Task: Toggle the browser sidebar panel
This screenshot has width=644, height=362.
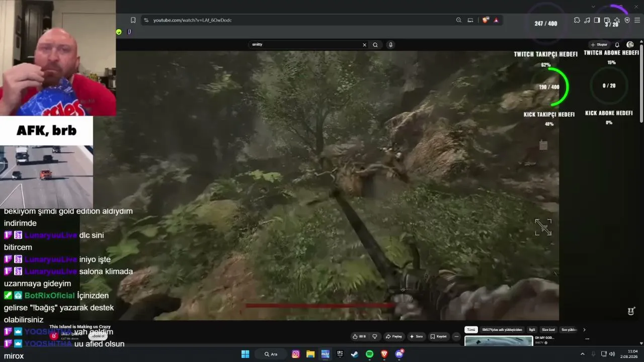Action: point(597,20)
